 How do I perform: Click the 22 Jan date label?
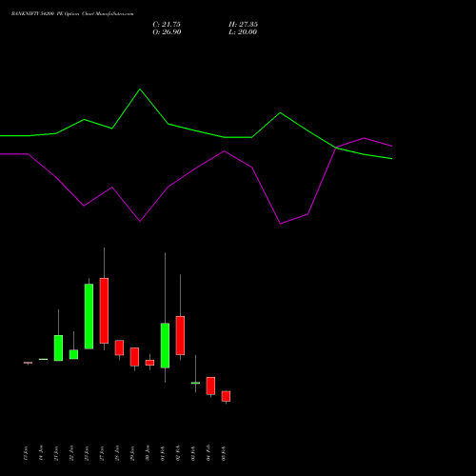(71, 452)
